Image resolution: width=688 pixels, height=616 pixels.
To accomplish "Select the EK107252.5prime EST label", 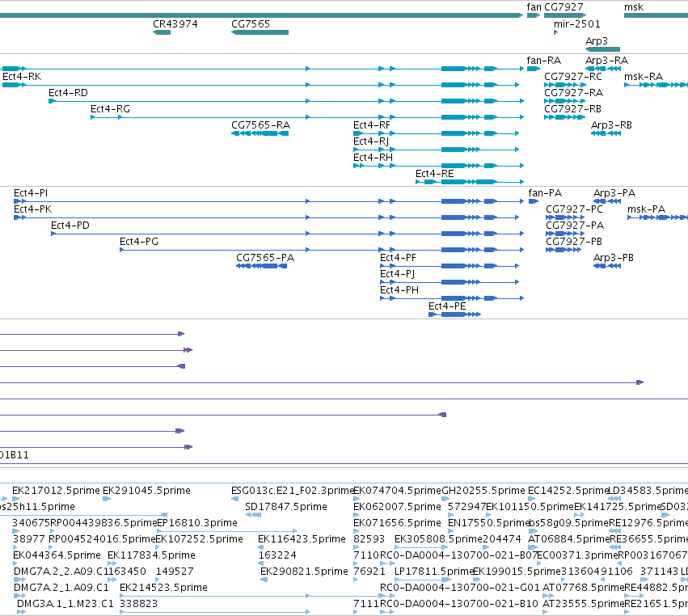I will (200, 539).
